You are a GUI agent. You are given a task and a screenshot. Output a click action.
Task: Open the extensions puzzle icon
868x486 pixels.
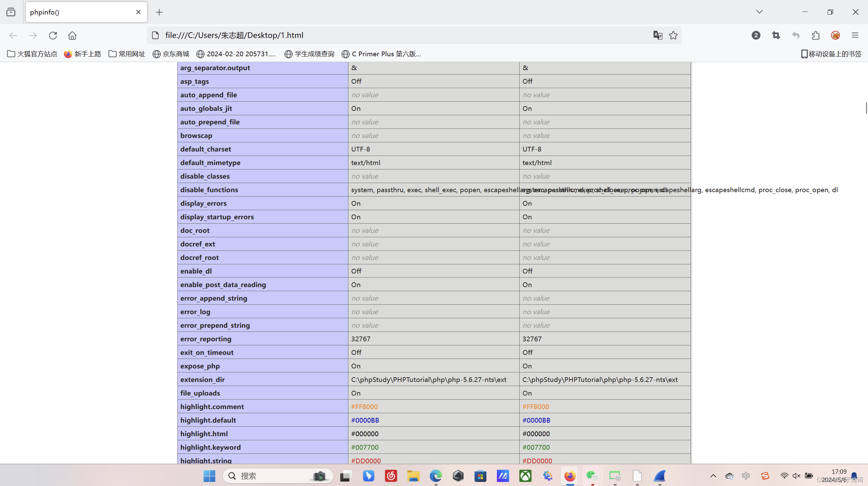[x=815, y=35]
